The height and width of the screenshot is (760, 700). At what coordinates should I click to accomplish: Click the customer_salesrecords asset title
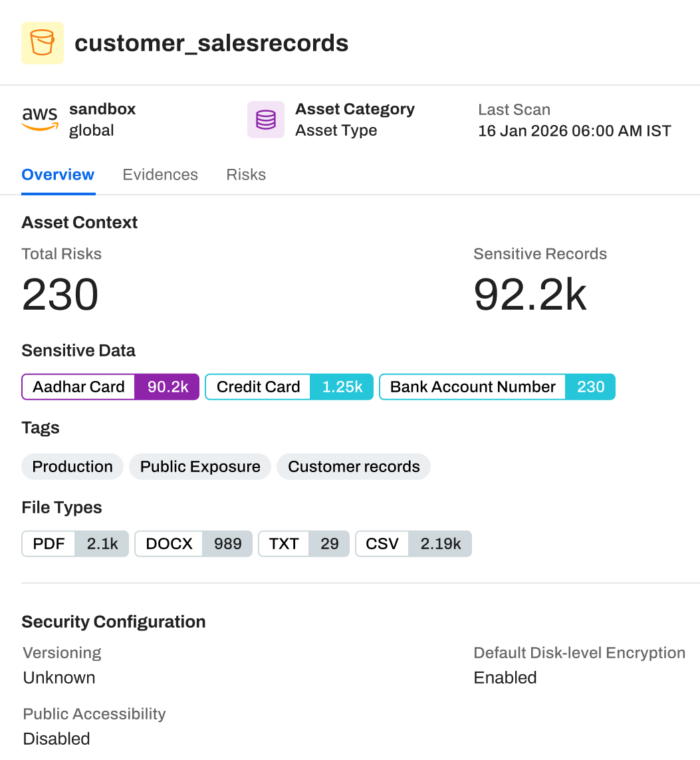click(211, 43)
